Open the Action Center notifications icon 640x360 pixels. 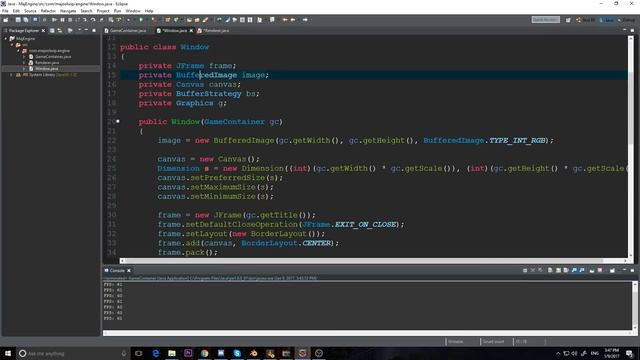(629, 353)
